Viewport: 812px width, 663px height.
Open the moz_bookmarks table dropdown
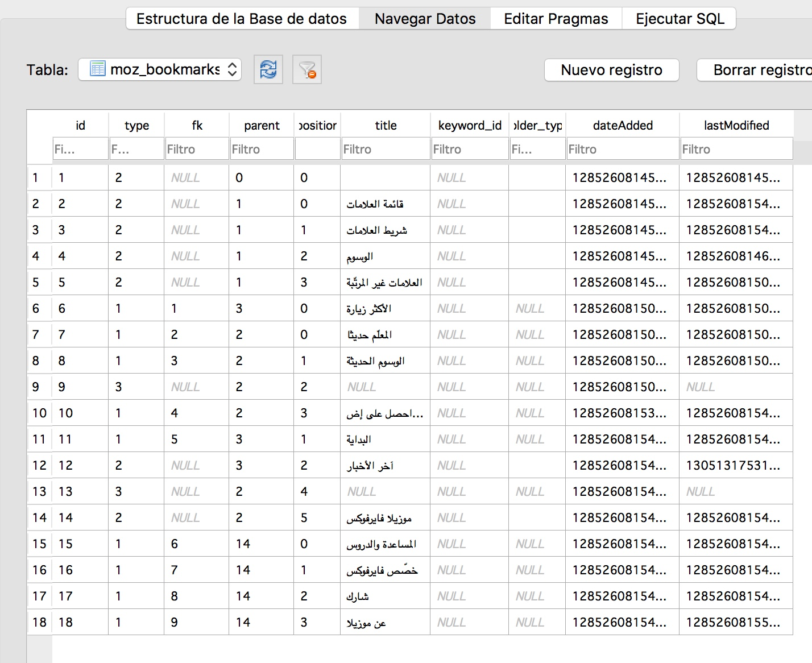pyautogui.click(x=160, y=70)
